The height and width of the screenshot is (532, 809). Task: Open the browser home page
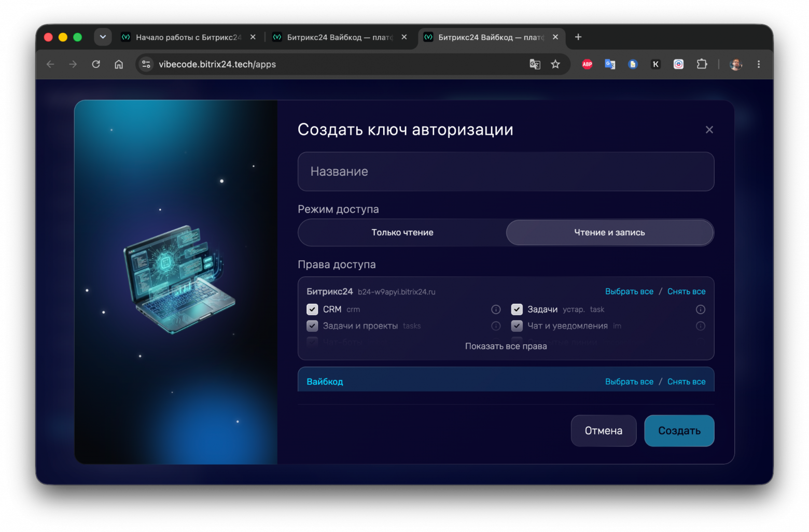coord(119,64)
